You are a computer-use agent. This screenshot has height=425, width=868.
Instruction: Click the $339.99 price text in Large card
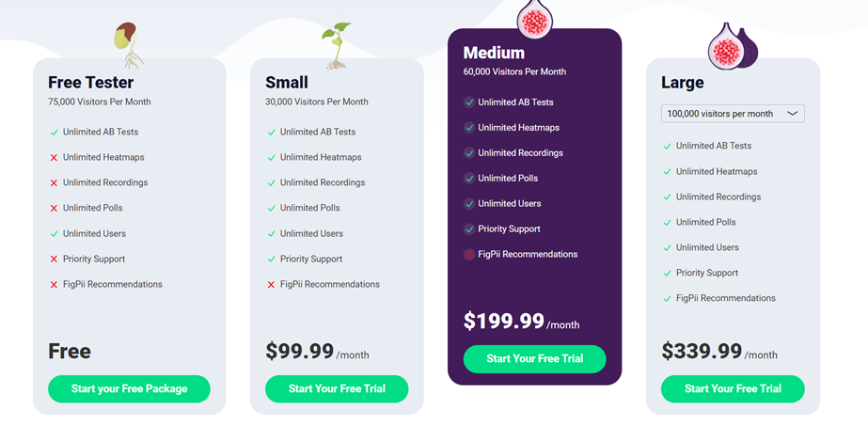[702, 352]
